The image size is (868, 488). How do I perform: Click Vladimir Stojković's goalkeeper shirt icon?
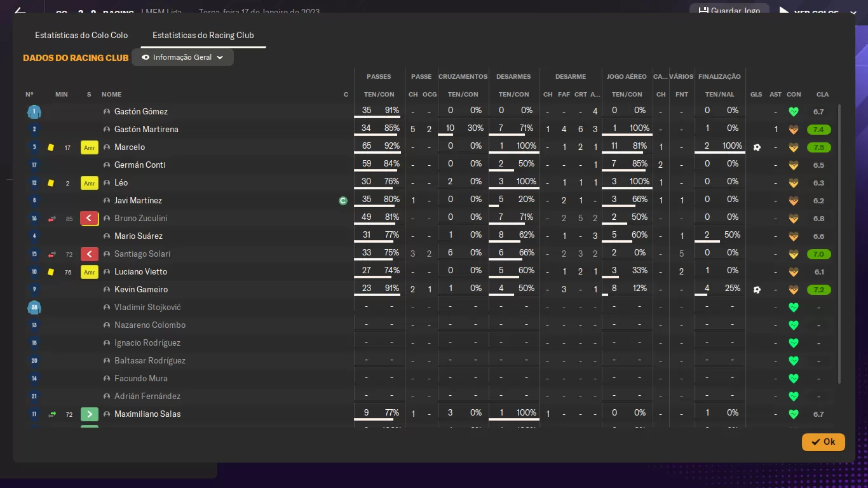(x=34, y=308)
